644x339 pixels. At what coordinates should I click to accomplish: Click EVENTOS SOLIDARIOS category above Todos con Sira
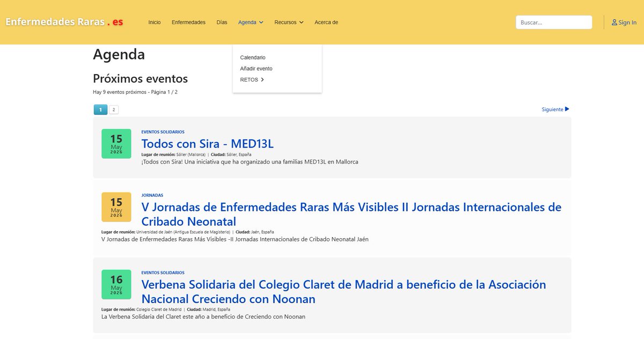click(163, 132)
